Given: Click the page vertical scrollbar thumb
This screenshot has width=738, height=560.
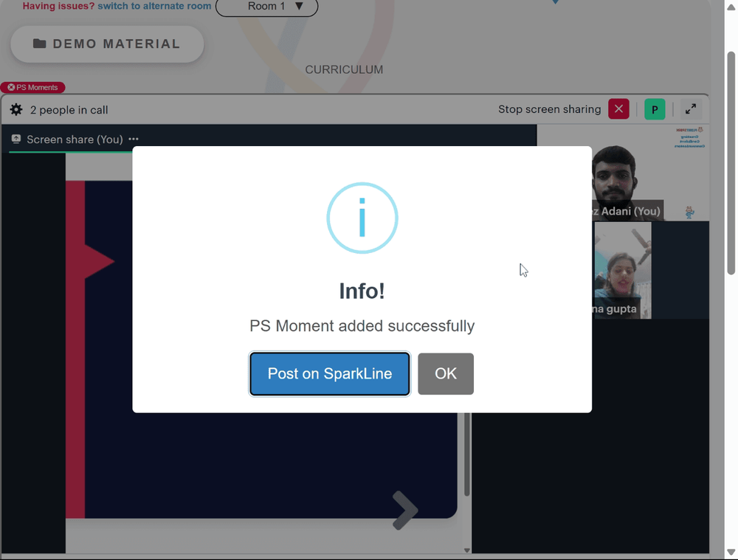Looking at the screenshot, I should [x=731, y=162].
